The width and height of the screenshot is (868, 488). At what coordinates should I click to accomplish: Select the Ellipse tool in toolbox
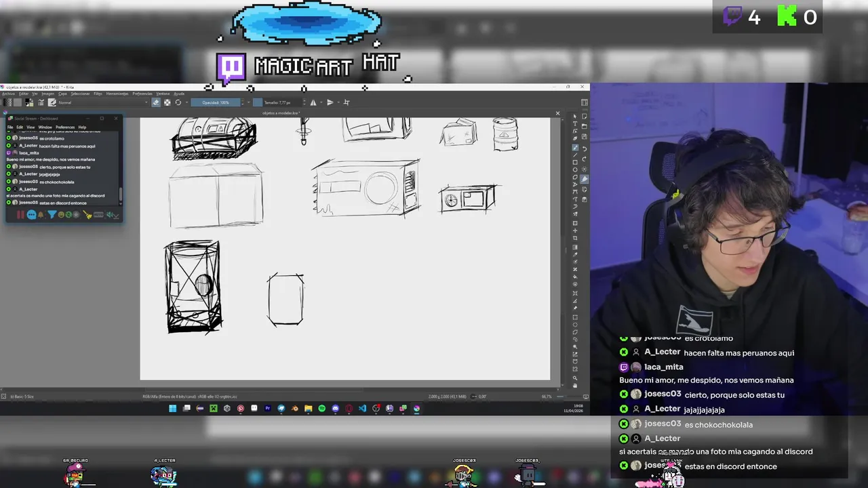point(575,169)
